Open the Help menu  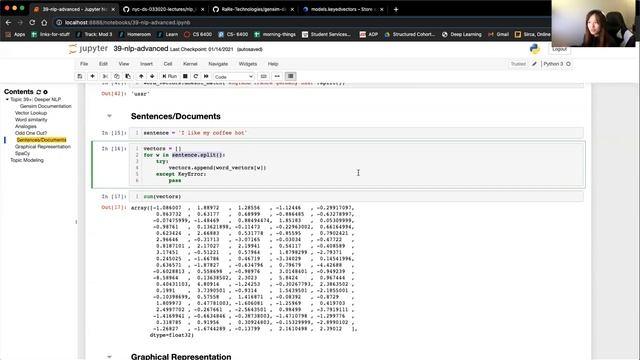(x=273, y=64)
